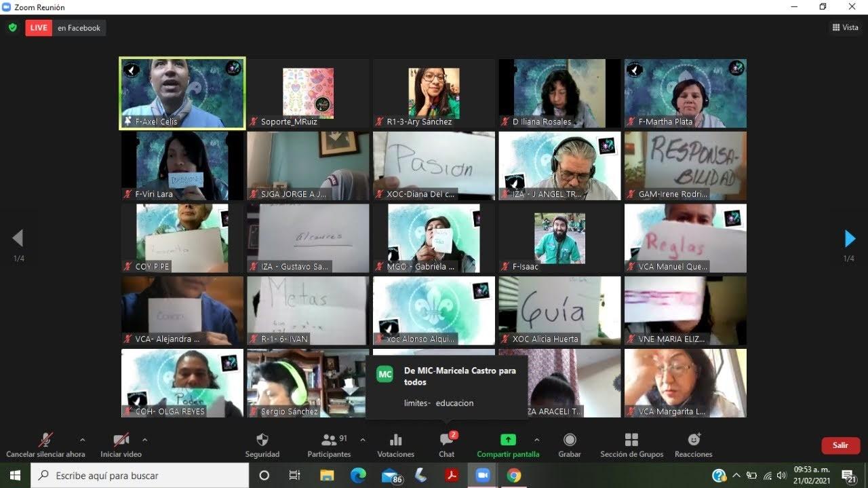Expand video options arrow beside camera
The image size is (868, 488).
click(x=144, y=440)
